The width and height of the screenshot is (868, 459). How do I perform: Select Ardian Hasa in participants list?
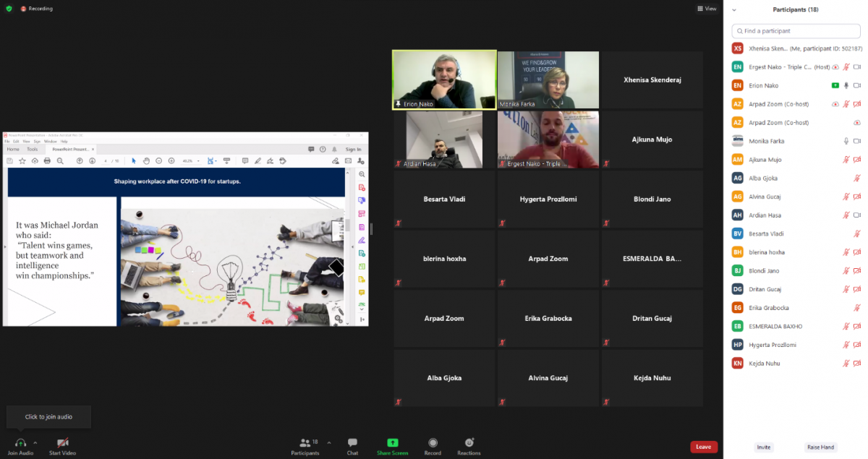765,215
